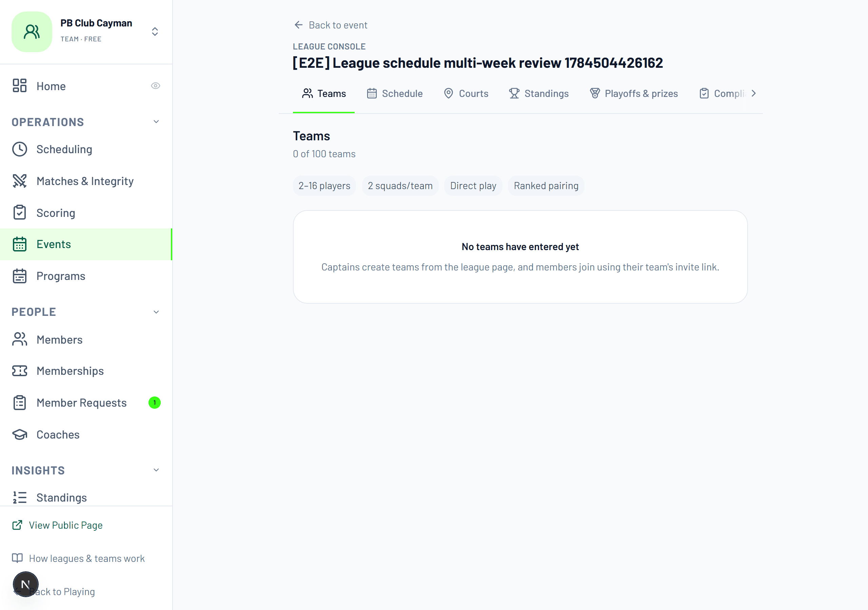Show more tabs with right arrow

click(753, 93)
